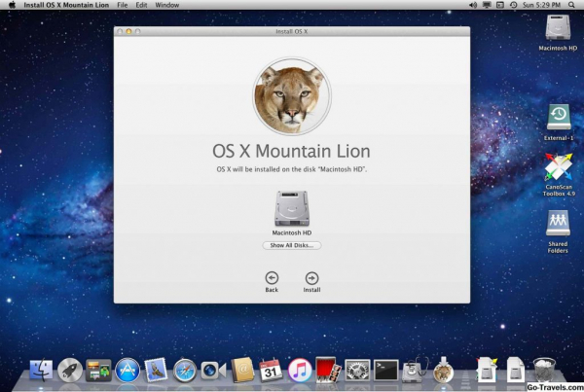
Task: Click the screen-window icon left of Time Machine
Action: pyautogui.click(x=500, y=5)
